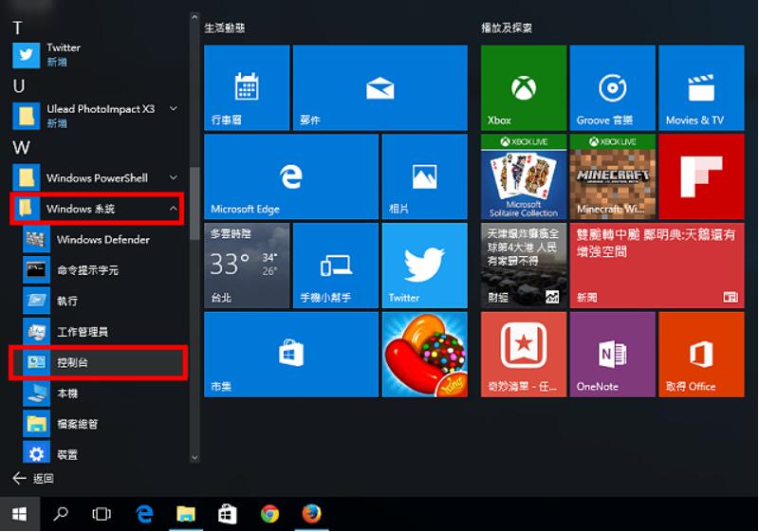
Task: Click the scroll up arrow of app list
Action: [x=194, y=17]
